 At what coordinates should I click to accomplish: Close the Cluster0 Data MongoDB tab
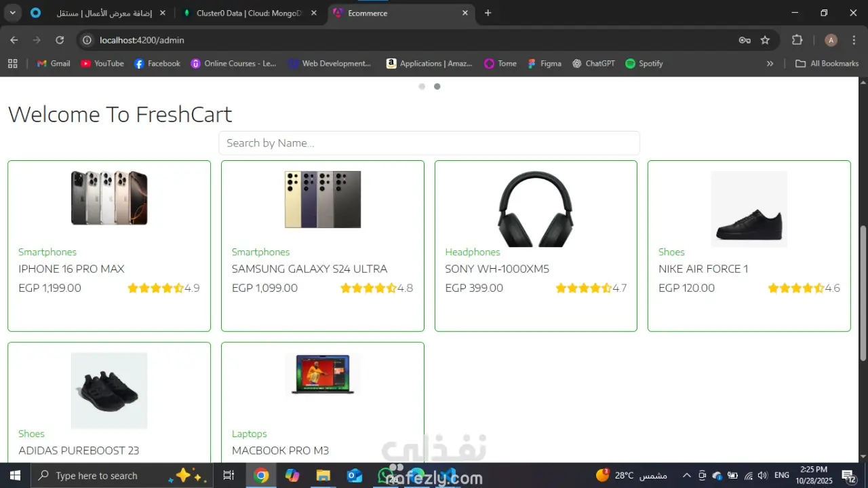[x=313, y=13]
